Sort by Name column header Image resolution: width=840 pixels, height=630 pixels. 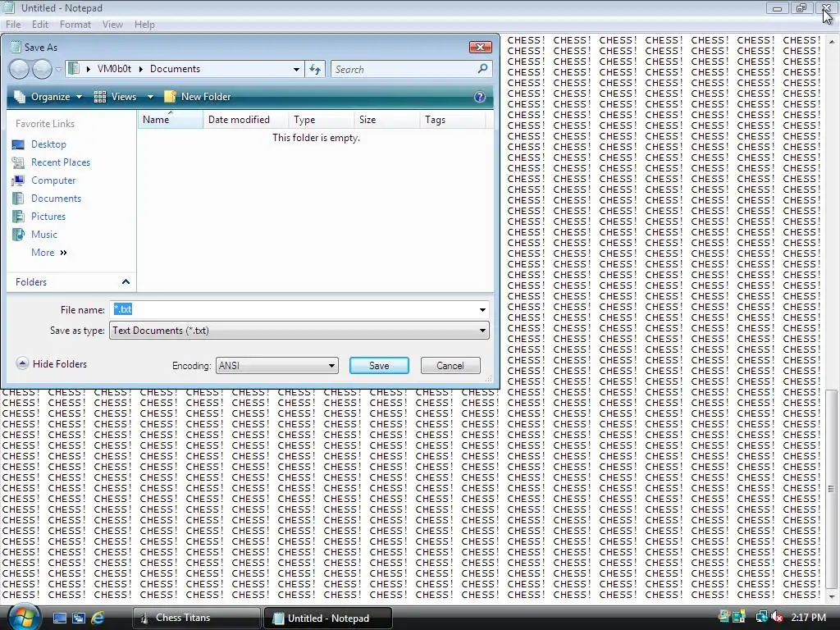coord(171,120)
